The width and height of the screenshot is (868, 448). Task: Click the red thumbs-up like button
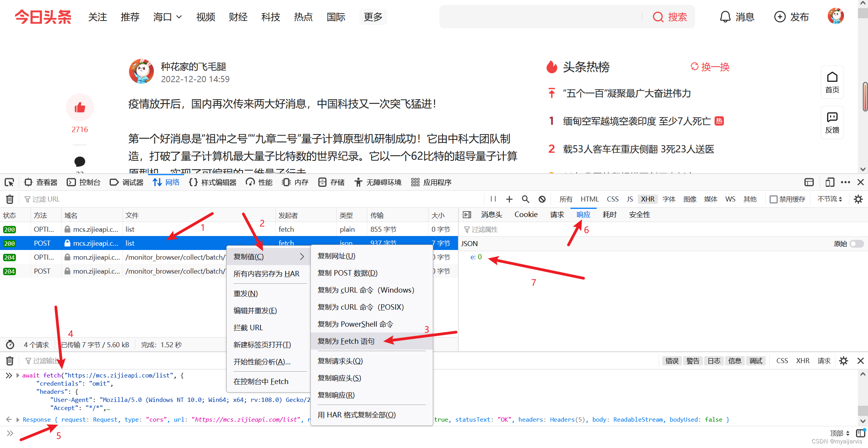coord(80,108)
